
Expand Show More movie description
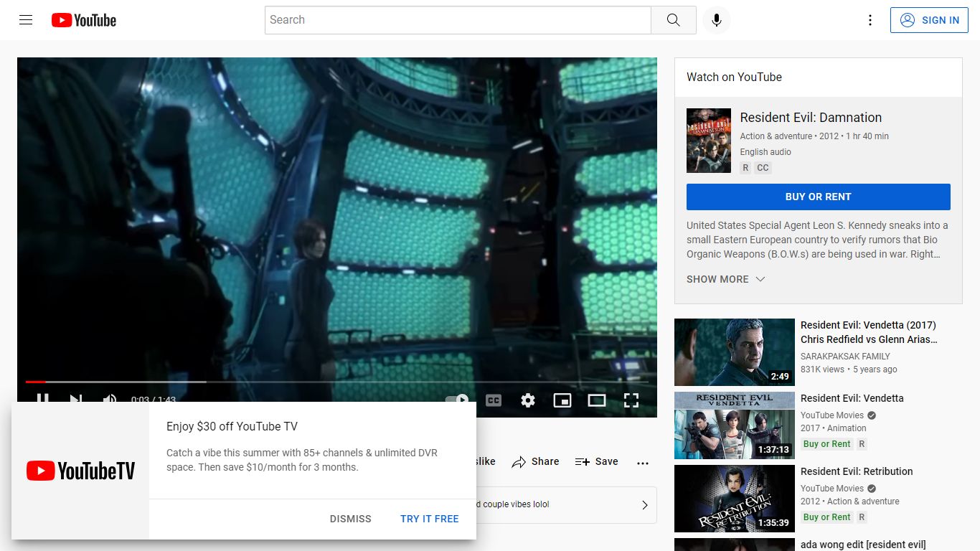[x=725, y=279]
